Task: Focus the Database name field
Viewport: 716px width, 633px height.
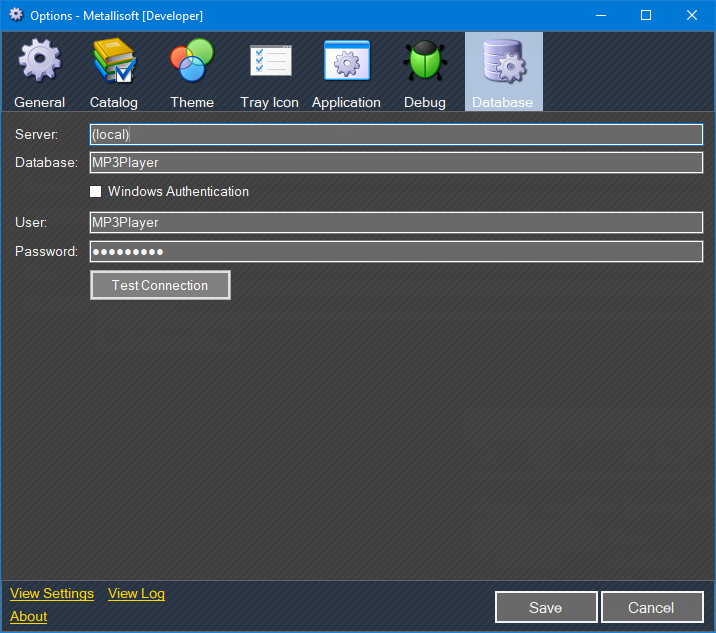Action: pyautogui.click(x=396, y=163)
